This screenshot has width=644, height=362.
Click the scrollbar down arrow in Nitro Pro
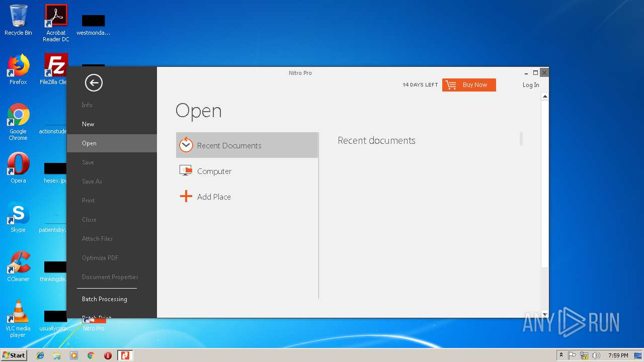(x=545, y=314)
